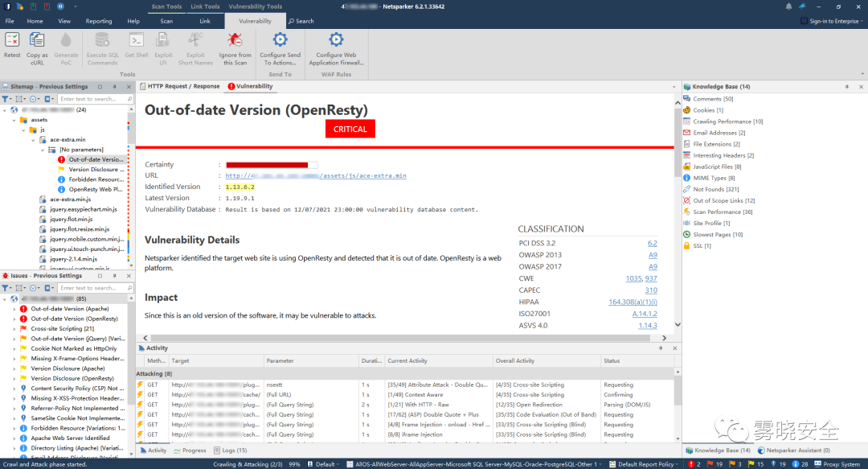The width and height of the screenshot is (868, 469).
Task: Expand Cross-site Scripting [21] issue
Action: click(x=14, y=329)
